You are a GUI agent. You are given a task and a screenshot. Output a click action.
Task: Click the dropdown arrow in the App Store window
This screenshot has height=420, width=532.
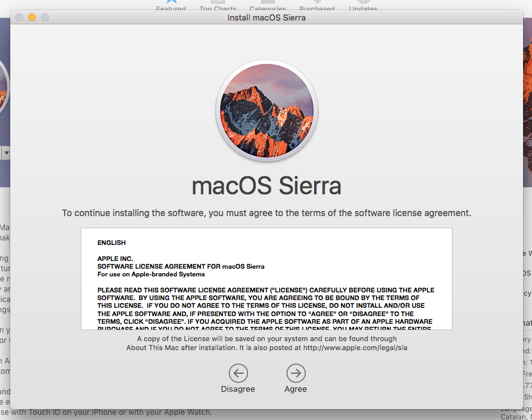tap(6, 153)
